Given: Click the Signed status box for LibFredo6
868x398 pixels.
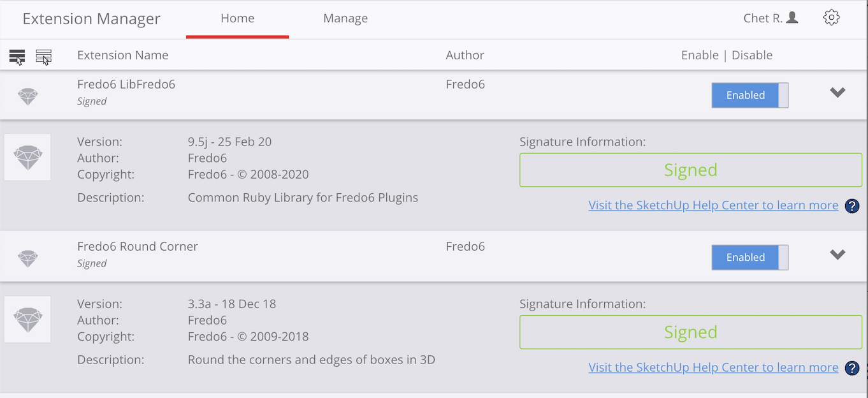Looking at the screenshot, I should (691, 170).
